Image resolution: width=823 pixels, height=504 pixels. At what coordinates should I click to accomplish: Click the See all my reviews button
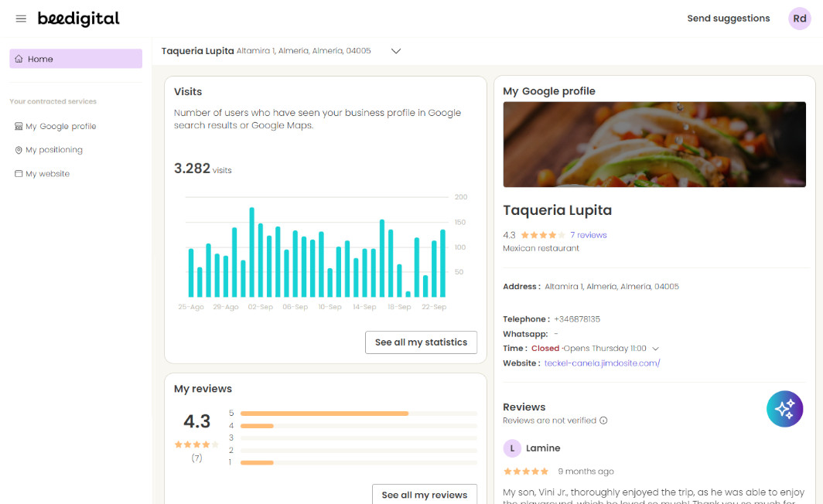[x=424, y=495]
